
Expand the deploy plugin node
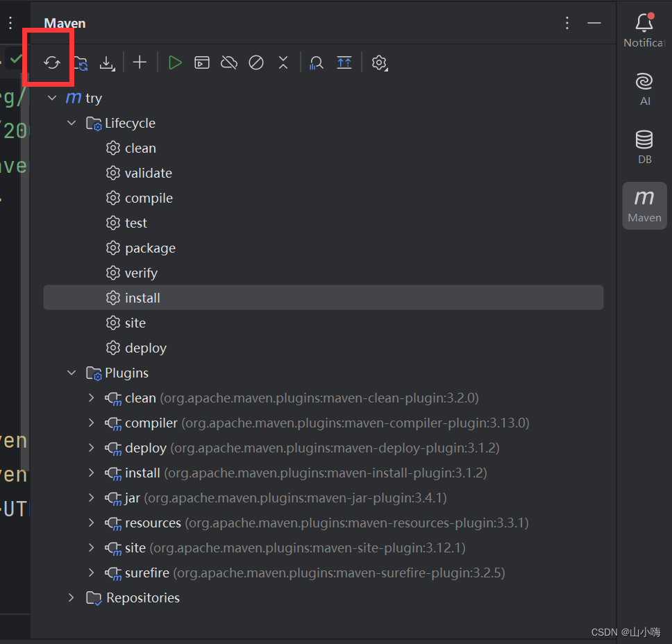pos(91,448)
